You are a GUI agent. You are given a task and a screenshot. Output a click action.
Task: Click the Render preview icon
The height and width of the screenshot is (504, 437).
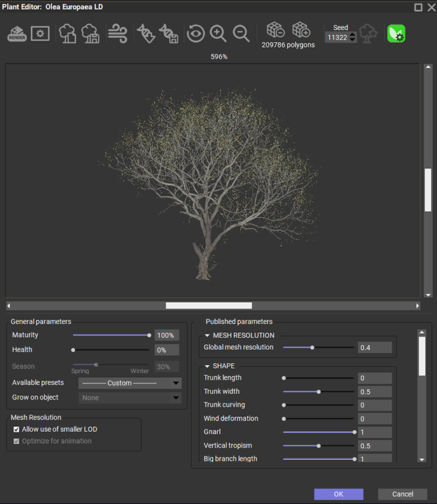pos(17,34)
